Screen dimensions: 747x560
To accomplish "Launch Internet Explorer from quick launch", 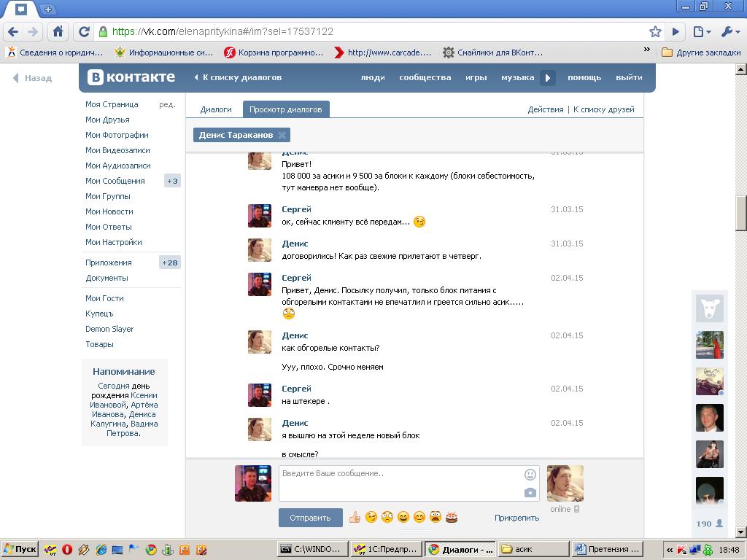I will pos(101,550).
